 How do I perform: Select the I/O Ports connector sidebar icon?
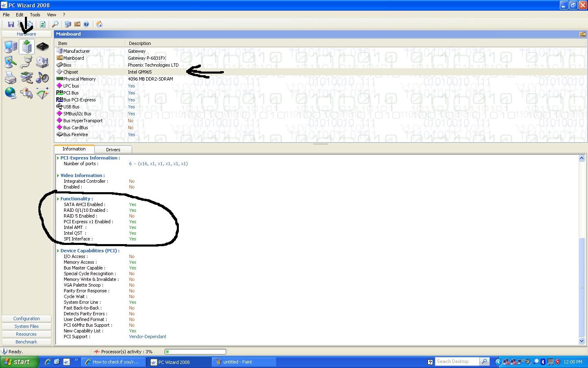(x=27, y=62)
